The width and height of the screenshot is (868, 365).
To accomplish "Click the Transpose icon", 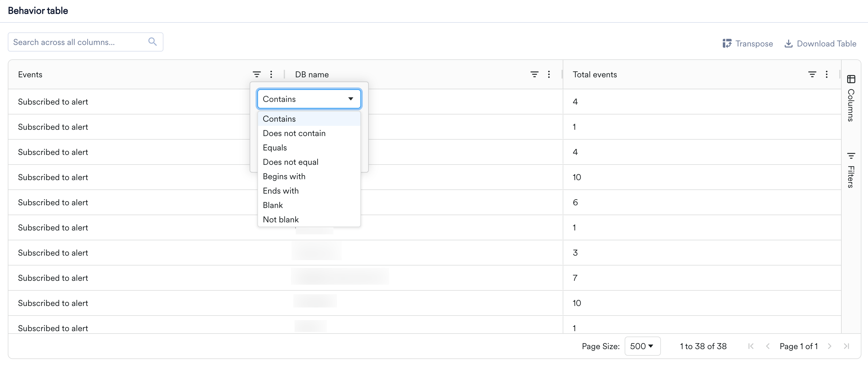I will pos(727,43).
